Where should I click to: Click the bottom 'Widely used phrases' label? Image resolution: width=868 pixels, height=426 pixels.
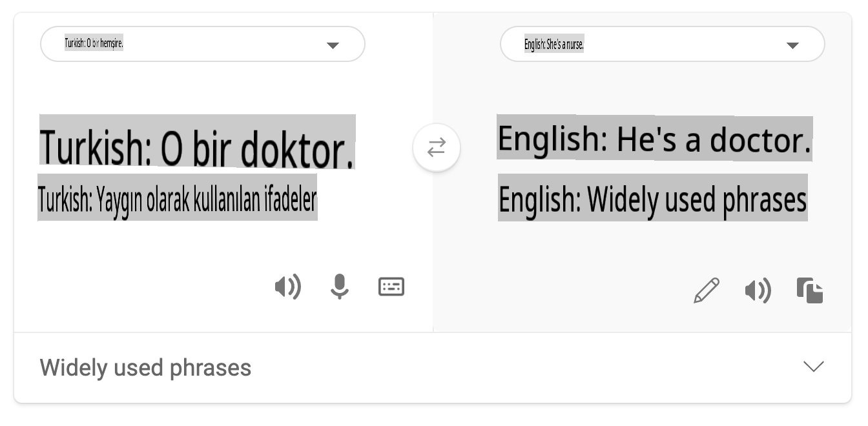click(145, 368)
